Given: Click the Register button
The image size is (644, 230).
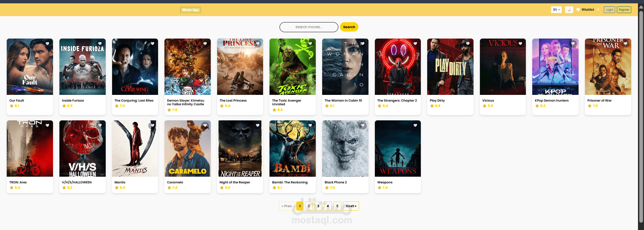Looking at the screenshot, I should [624, 10].
